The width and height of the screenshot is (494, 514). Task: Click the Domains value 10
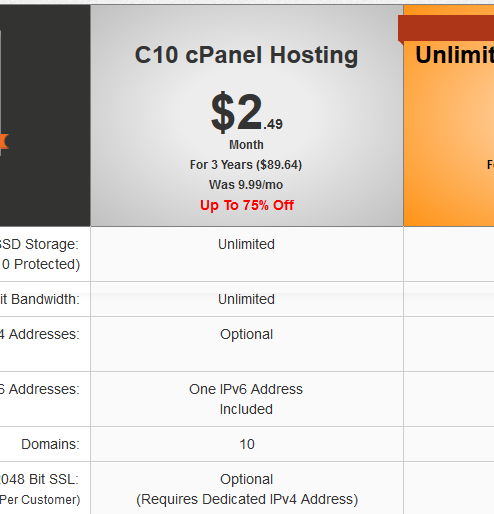pyautogui.click(x=247, y=444)
